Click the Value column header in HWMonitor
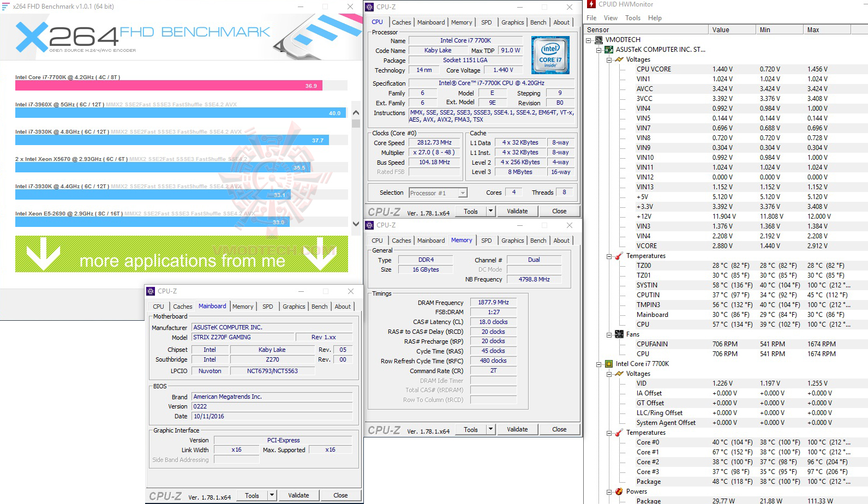Screen dimensions: 868x504 coord(732,30)
